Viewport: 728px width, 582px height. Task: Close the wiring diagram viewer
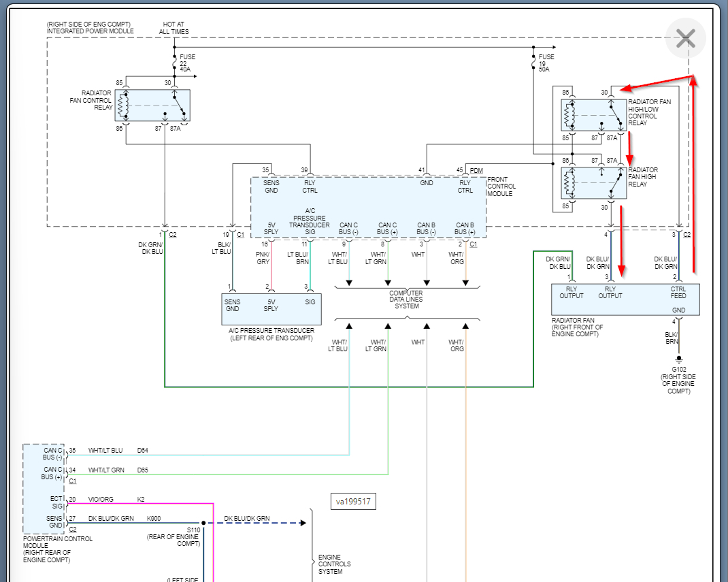[685, 37]
